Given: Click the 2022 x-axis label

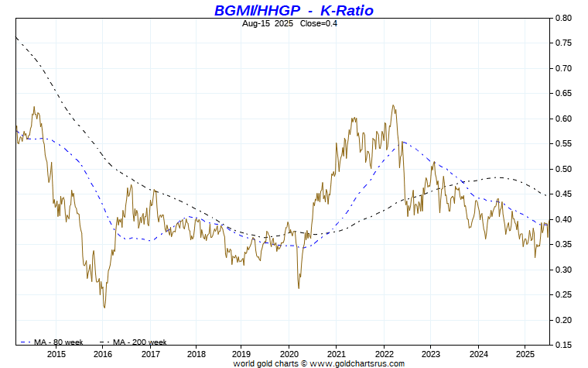Looking at the screenshot, I should pos(384,354).
